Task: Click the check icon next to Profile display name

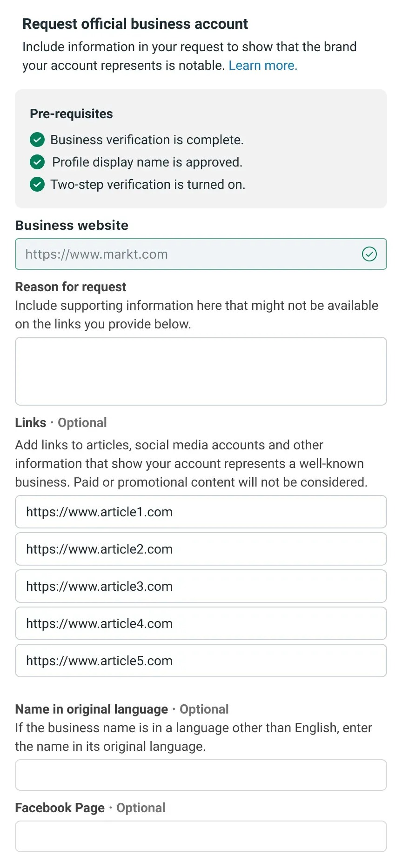Action: 37,162
